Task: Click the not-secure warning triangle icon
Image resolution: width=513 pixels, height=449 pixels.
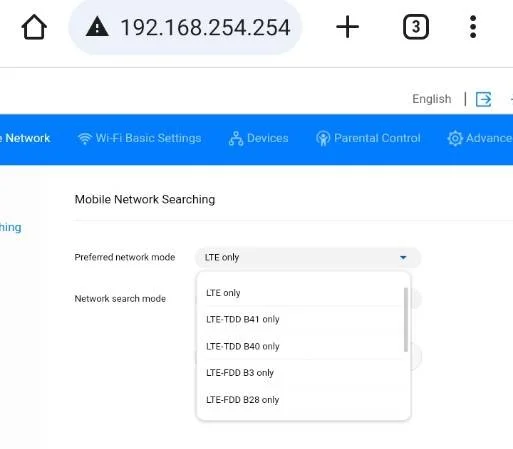Action: (97, 27)
